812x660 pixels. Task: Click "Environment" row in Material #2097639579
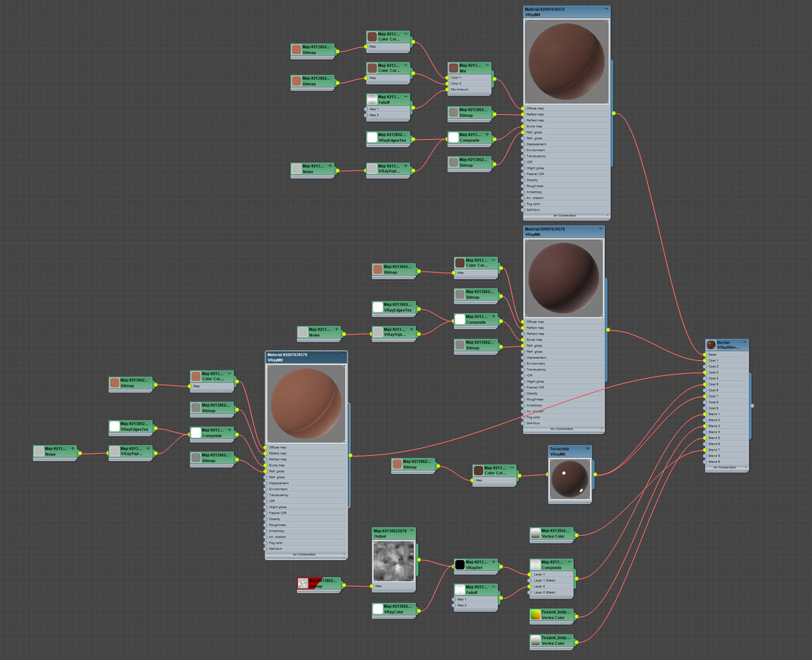point(306,489)
